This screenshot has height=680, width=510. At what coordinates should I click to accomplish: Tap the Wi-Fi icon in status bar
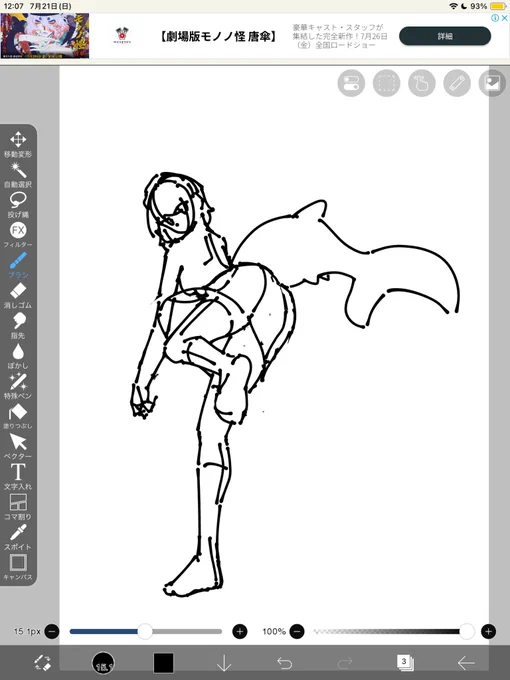pyautogui.click(x=453, y=6)
